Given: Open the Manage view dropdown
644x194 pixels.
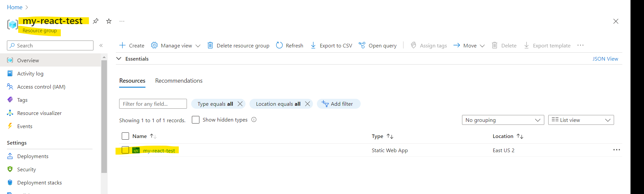Looking at the screenshot, I should point(176,45).
